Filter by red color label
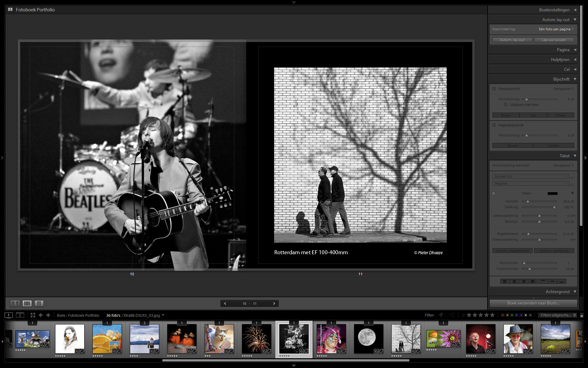The image size is (588, 368). [x=503, y=315]
